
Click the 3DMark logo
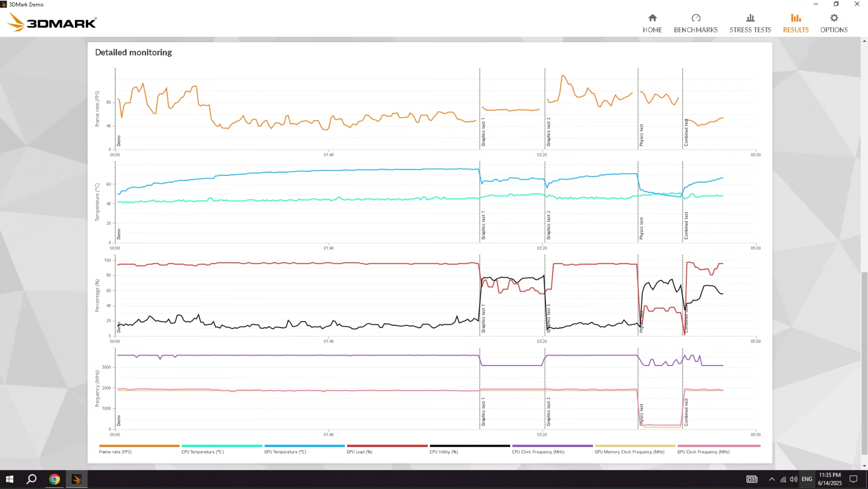(52, 23)
